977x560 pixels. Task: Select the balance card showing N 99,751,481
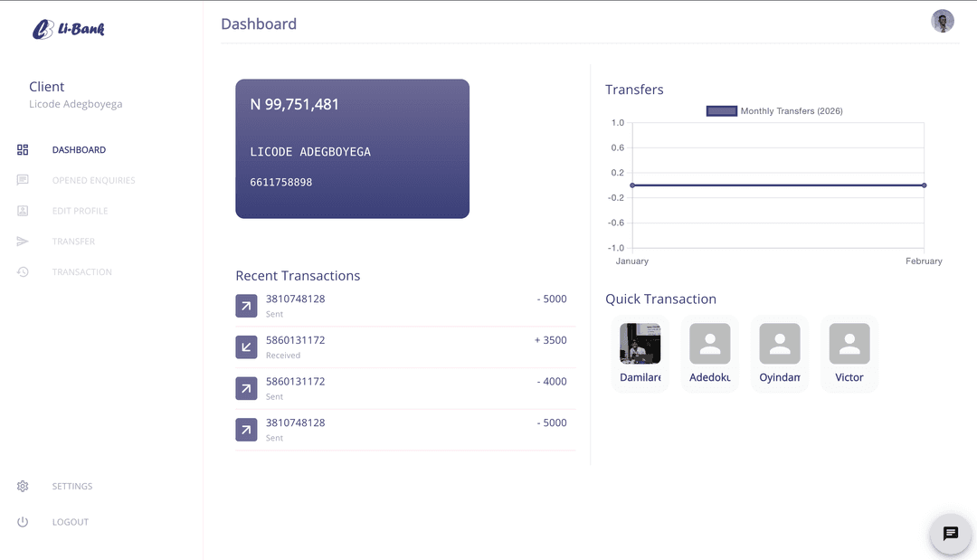tap(352, 148)
